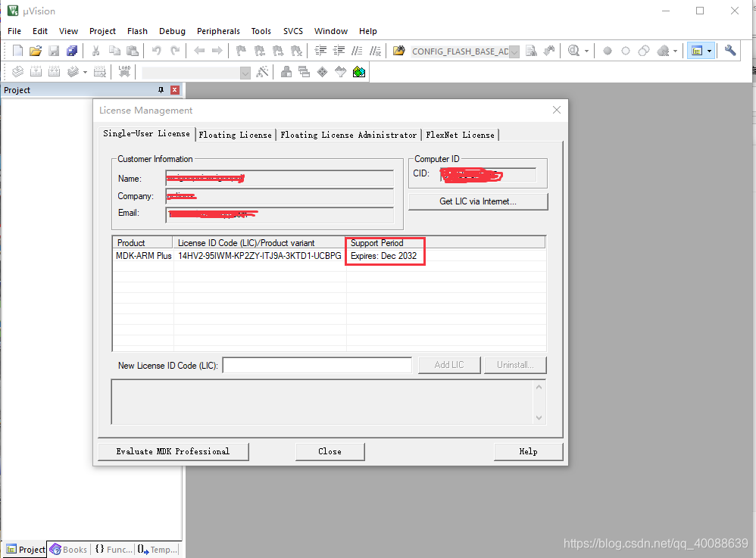Image resolution: width=756 pixels, height=558 pixels.
Task: Create a new file with toolbar icon
Action: tap(18, 51)
